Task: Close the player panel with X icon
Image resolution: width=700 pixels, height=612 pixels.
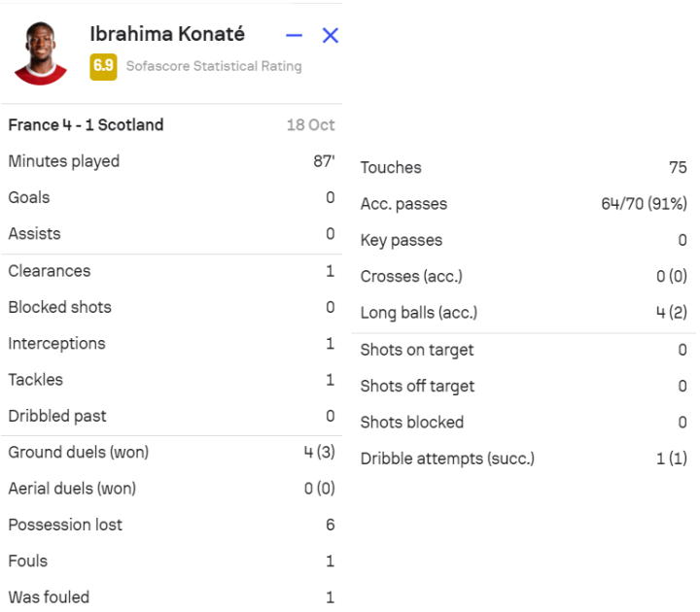Action: [x=331, y=35]
